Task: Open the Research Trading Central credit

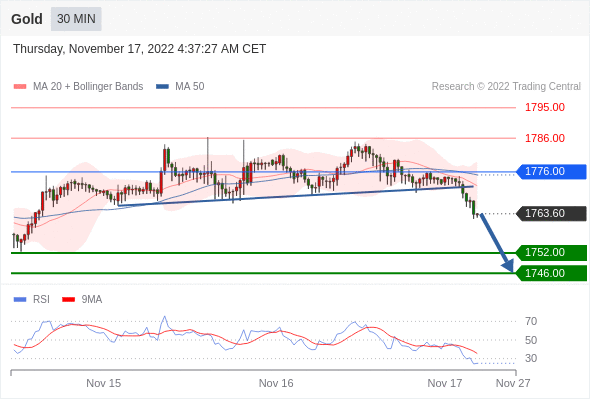Action: (x=506, y=87)
